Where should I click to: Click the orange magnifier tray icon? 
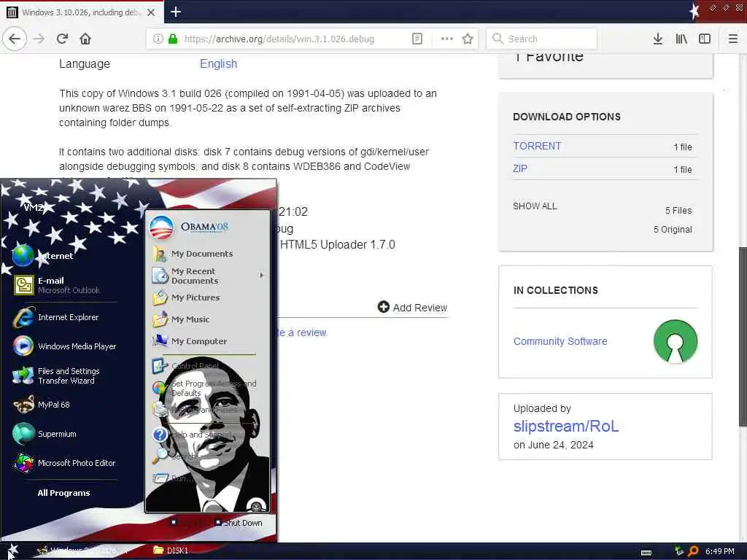tap(693, 551)
